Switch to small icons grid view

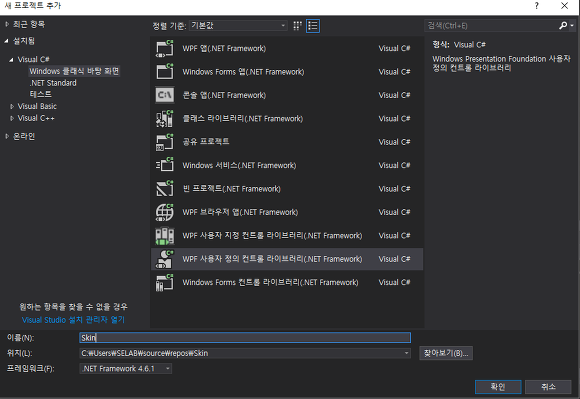tap(297, 26)
